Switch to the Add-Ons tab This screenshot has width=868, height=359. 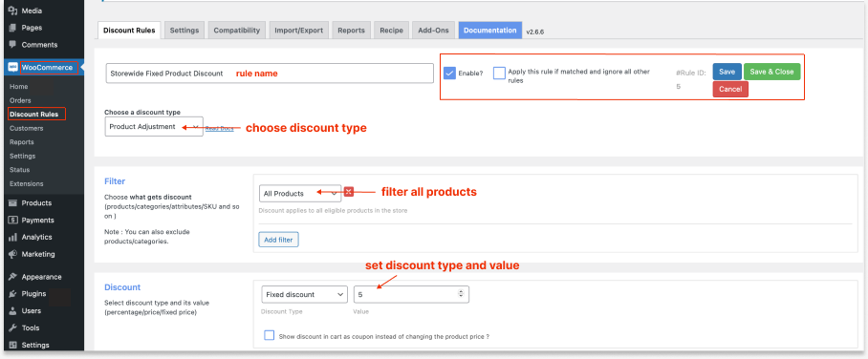click(x=433, y=31)
